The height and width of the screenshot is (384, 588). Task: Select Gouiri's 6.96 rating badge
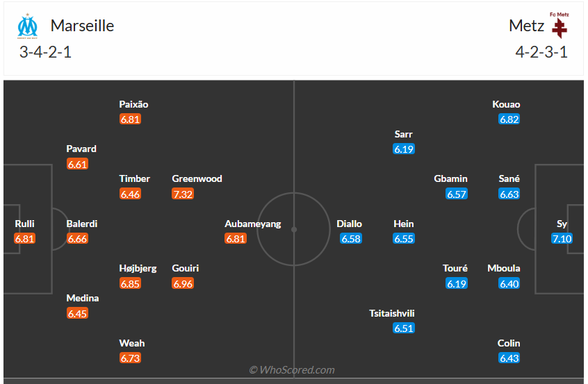coord(183,283)
